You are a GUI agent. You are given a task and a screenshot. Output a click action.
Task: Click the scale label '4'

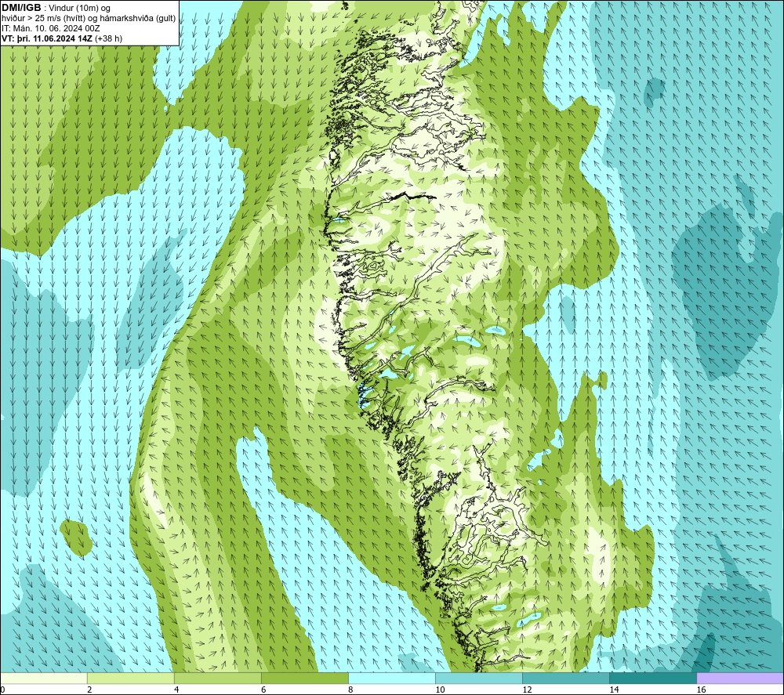pyautogui.click(x=176, y=690)
